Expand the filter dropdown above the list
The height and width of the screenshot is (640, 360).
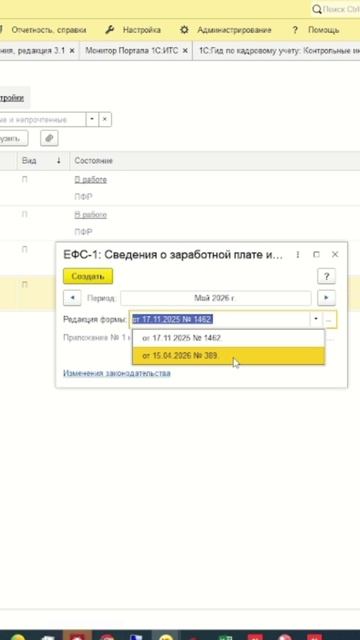coord(92,120)
